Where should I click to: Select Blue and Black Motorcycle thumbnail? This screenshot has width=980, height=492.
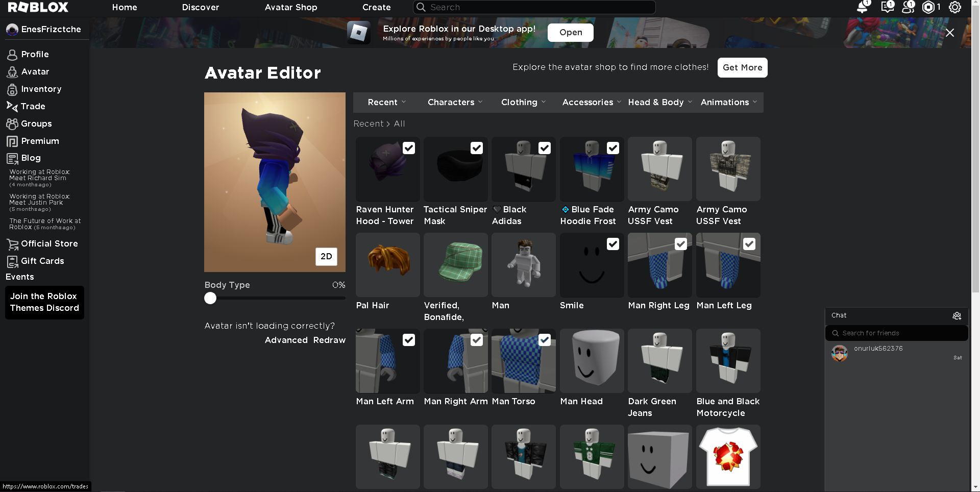point(728,361)
